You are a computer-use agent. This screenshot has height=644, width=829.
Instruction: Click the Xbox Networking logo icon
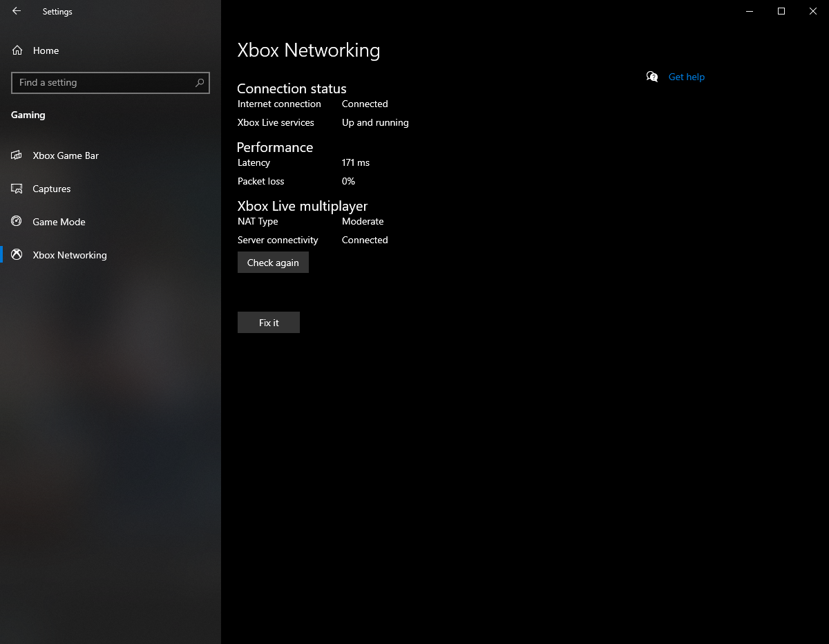[17, 255]
